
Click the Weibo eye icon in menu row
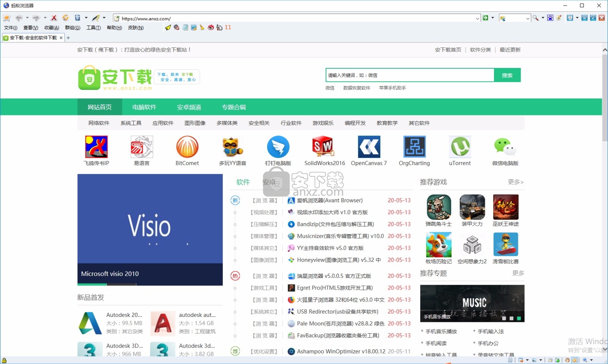(x=211, y=27)
